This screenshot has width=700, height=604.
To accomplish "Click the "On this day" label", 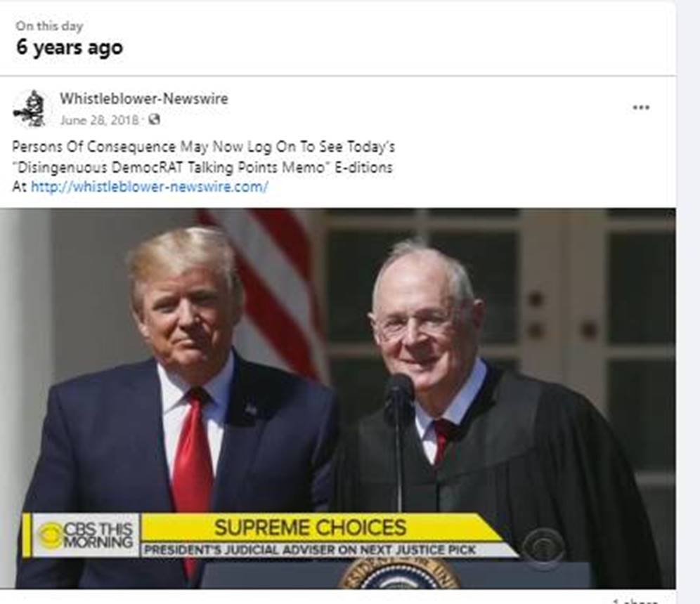I will [49, 26].
